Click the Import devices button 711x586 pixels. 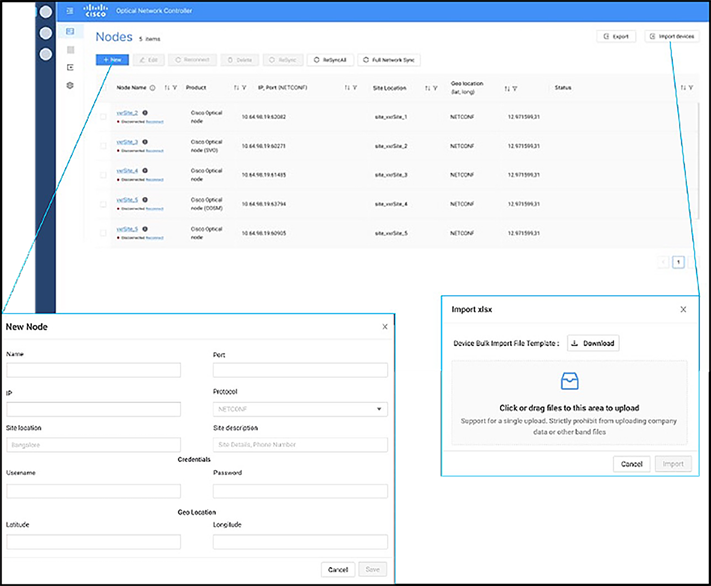[x=672, y=36]
